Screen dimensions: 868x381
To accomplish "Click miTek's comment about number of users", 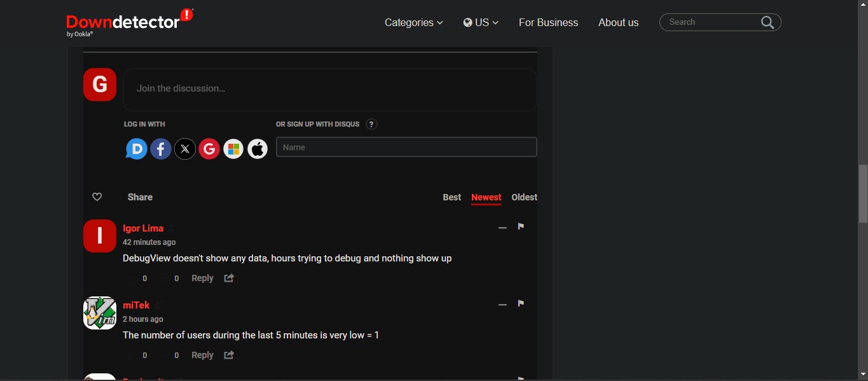I will (251, 335).
